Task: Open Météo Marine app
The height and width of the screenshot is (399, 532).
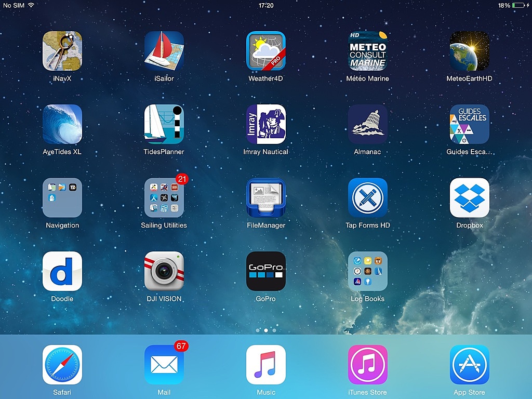Action: 367,51
